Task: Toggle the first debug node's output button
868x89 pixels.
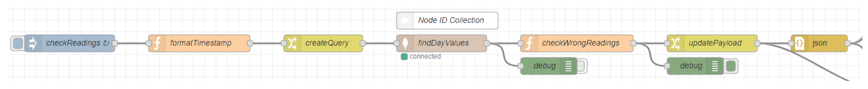Action: click(x=581, y=66)
